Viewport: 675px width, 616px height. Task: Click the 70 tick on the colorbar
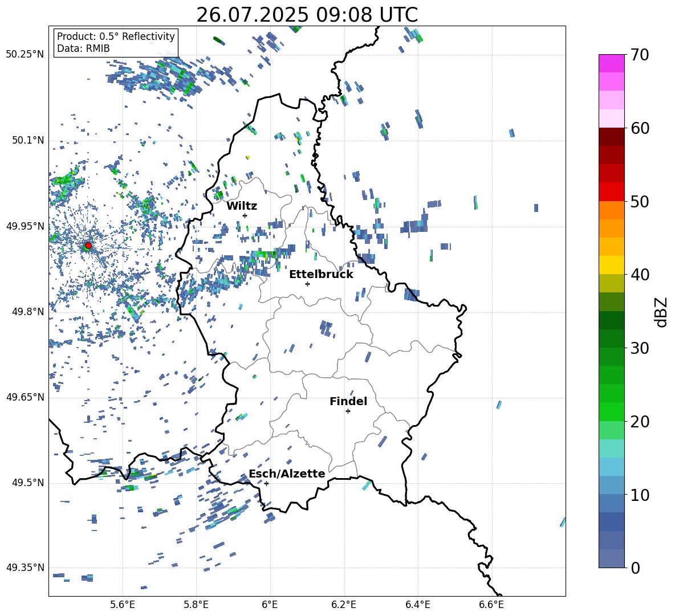click(x=640, y=55)
